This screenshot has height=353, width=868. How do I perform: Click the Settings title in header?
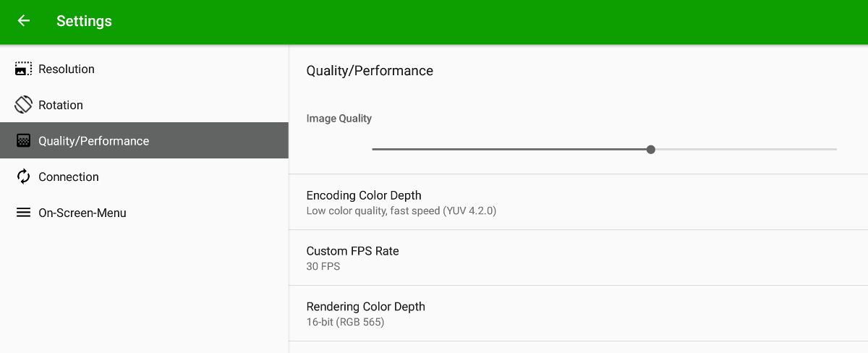click(84, 21)
